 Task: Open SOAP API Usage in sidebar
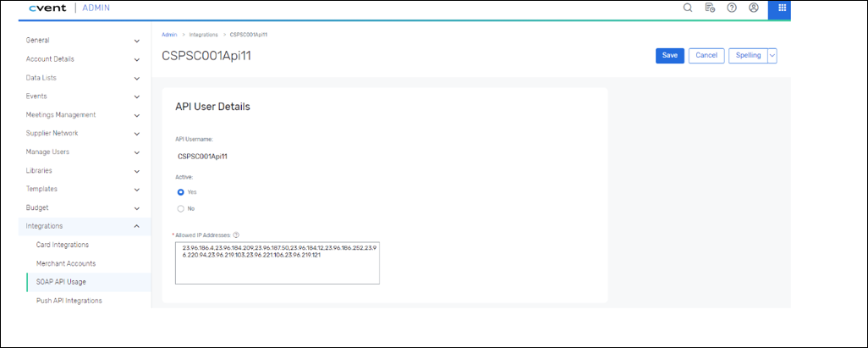coord(61,282)
